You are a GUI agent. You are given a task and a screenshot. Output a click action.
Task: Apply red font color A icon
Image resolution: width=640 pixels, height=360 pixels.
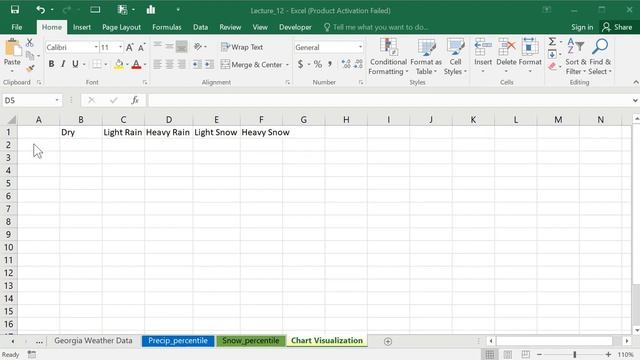[x=136, y=64]
